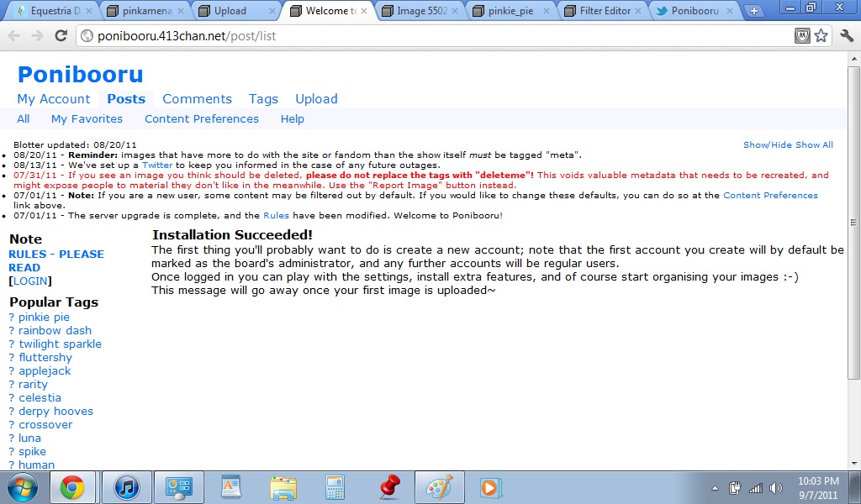The width and height of the screenshot is (861, 504).
Task: Click Content Preferences link in blotter text
Action: (770, 195)
